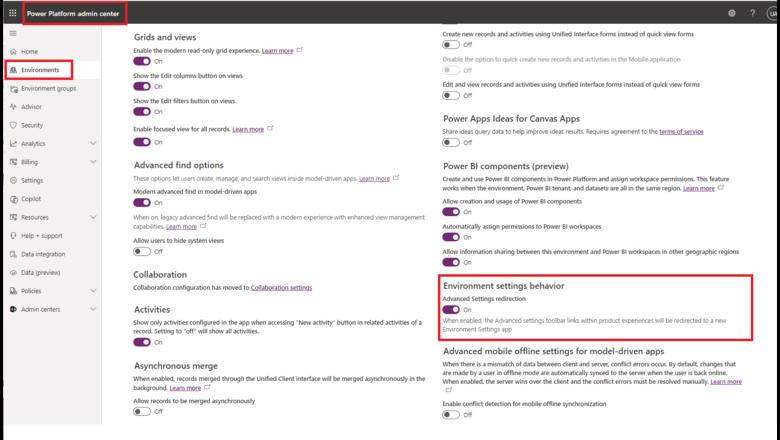Open Settings gear in the top bar
This screenshot has width=780, height=440.
click(x=732, y=13)
